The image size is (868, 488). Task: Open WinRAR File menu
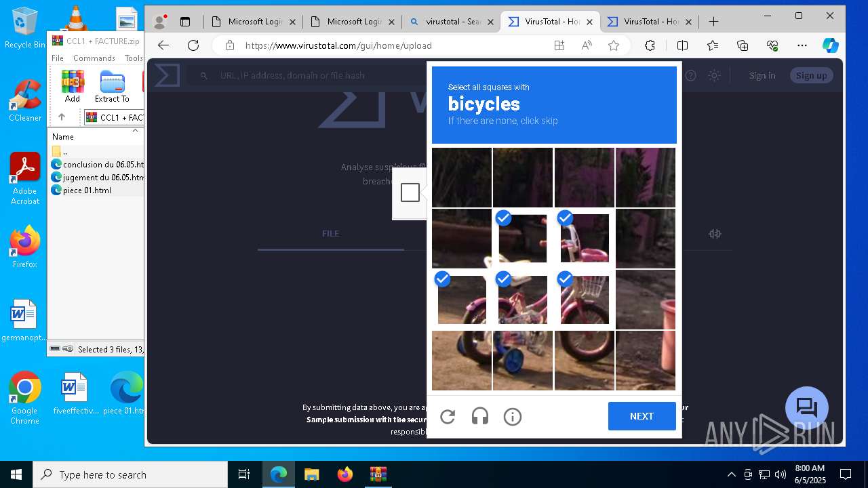coord(58,58)
